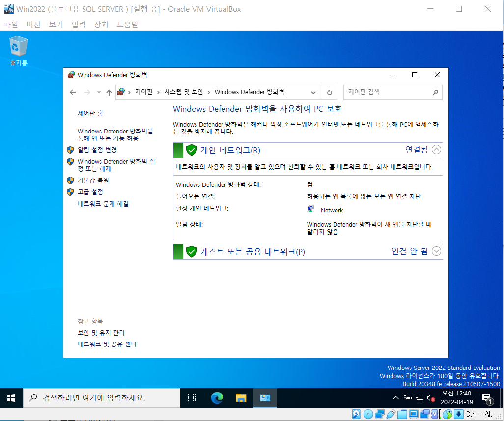
Task: Open the Windows Start button
Action: coord(11,398)
